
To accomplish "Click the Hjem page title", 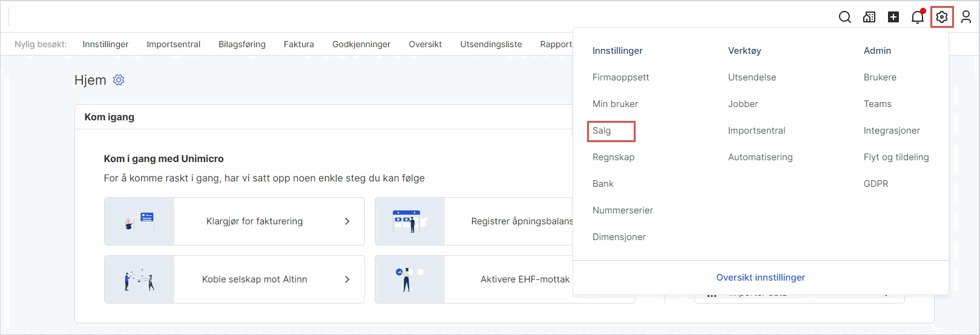I will click(x=90, y=80).
